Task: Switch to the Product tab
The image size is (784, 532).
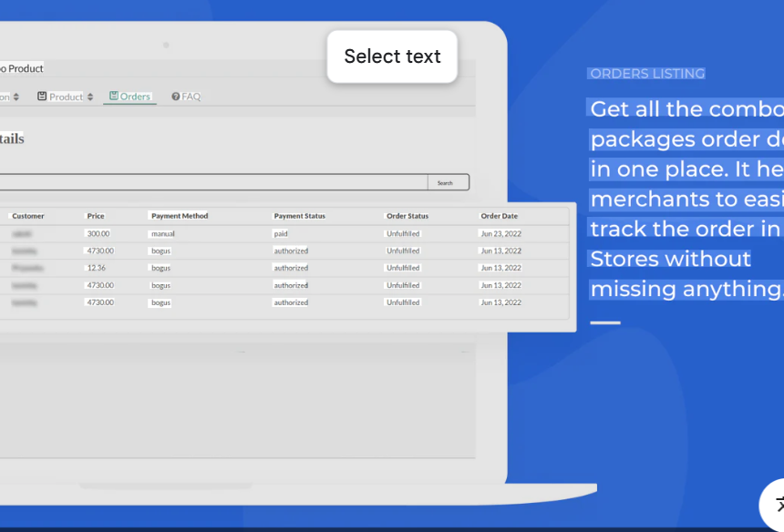Action: [x=67, y=96]
